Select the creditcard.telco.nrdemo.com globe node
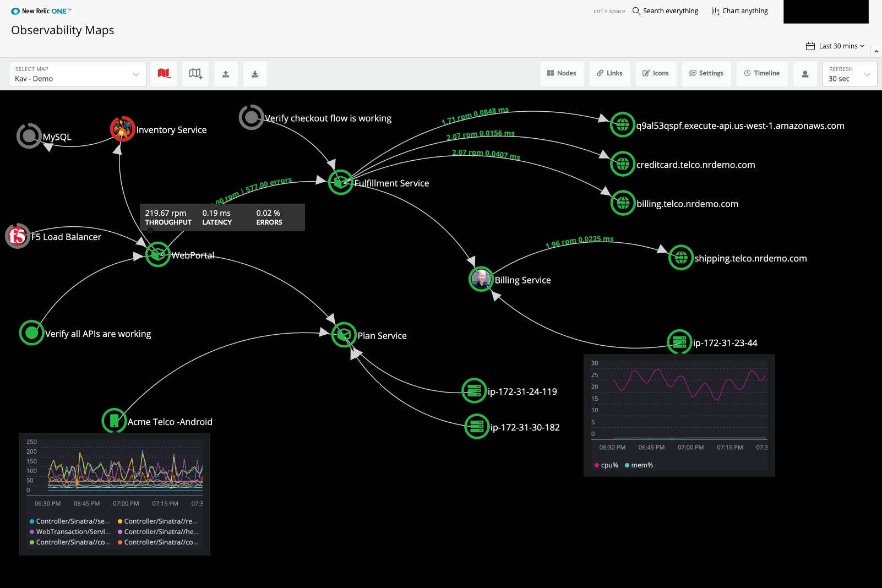The height and width of the screenshot is (588, 882). pos(623,164)
